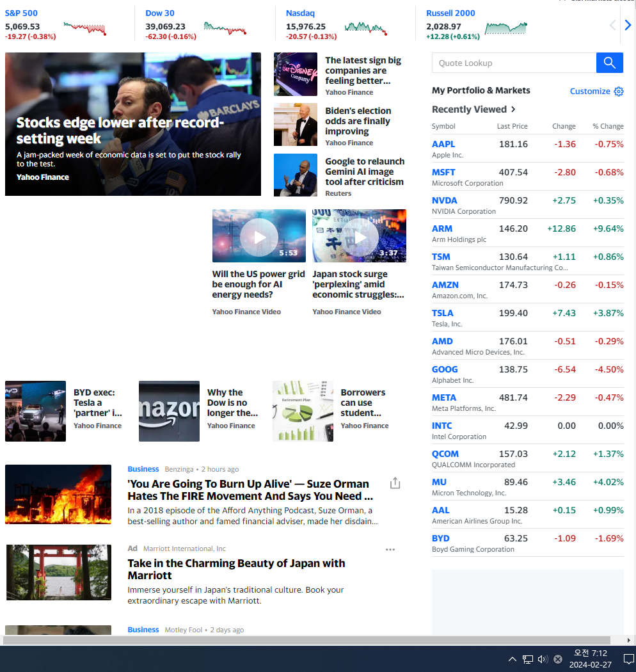Click ARM last price 146.20
The image size is (636, 672).
point(513,229)
